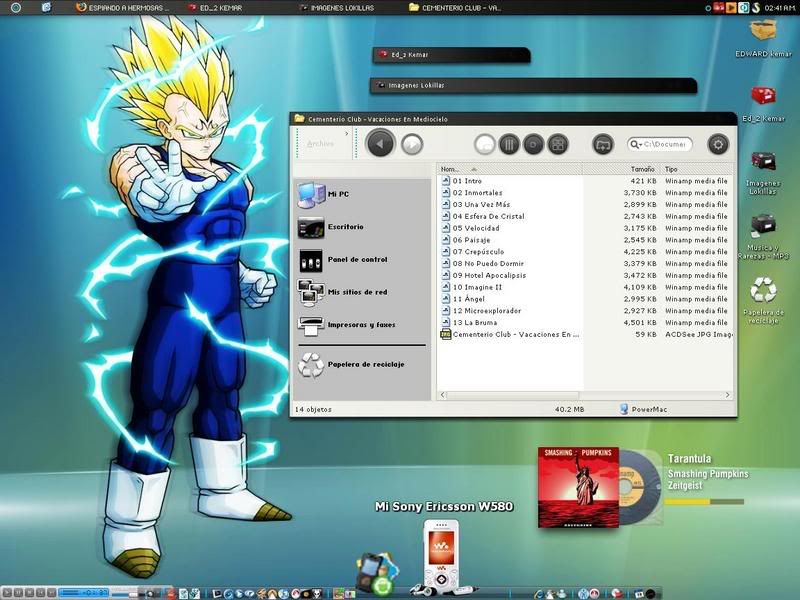Select the EDWARD kemar desktop box icon
Viewport: 800px width, 600px height.
tap(763, 32)
